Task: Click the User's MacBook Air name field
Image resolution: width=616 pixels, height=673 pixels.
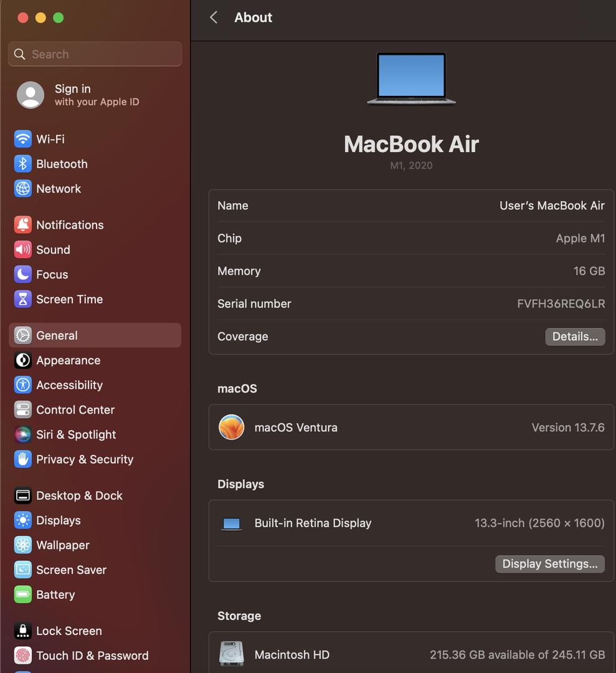Action: 552,206
